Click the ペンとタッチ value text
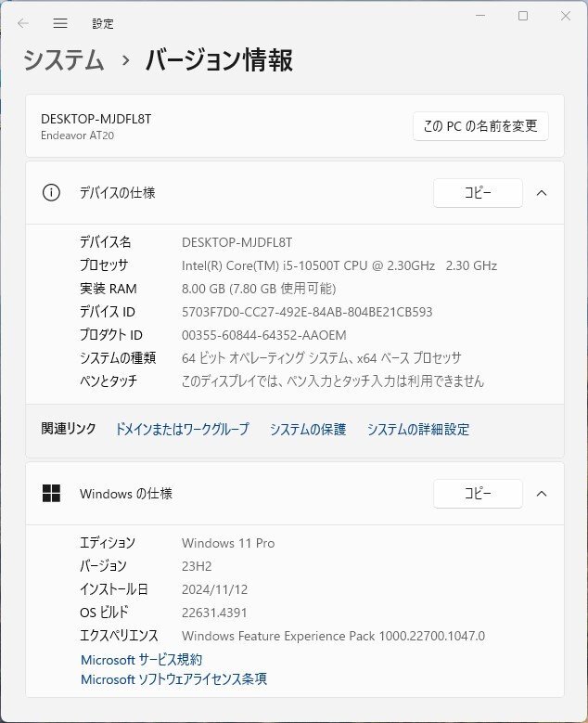 [333, 381]
